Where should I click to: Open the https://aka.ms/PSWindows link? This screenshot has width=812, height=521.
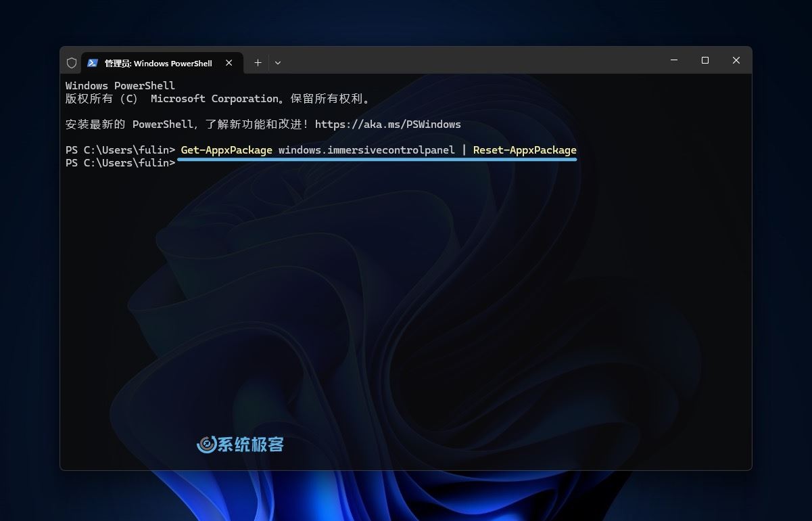[x=387, y=124]
